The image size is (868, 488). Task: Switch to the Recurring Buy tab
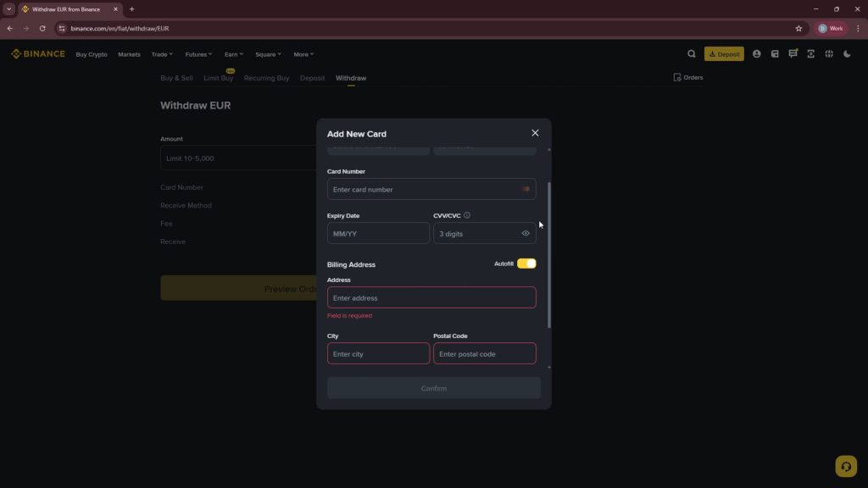click(x=266, y=78)
